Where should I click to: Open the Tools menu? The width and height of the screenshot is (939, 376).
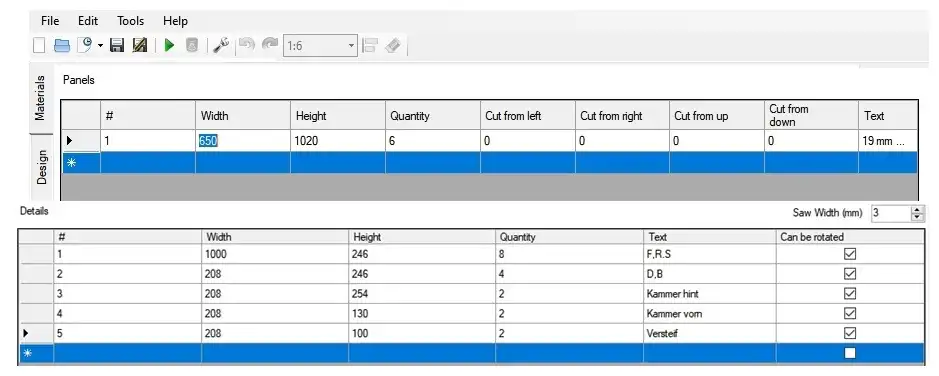[131, 21]
